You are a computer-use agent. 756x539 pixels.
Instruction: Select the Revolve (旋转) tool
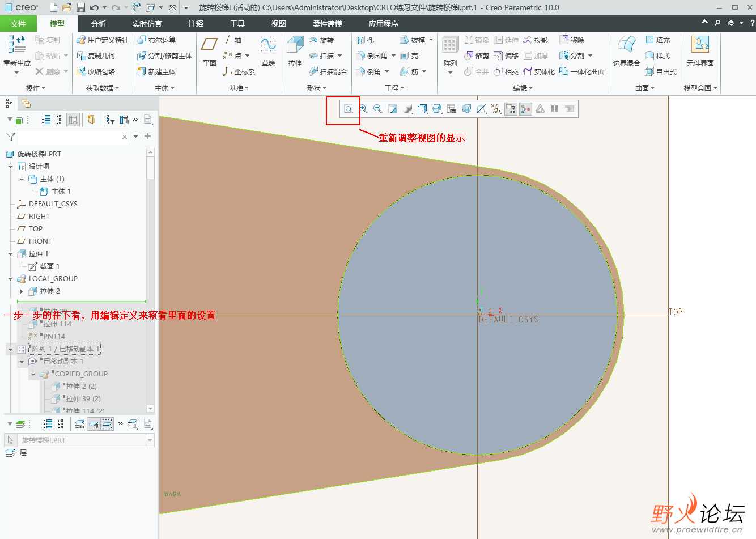[x=321, y=40]
